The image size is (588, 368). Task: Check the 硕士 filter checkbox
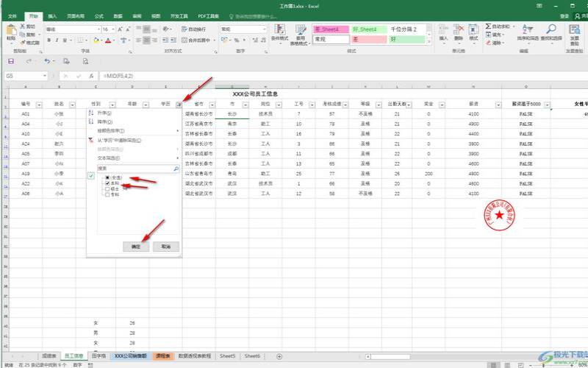[x=107, y=189]
